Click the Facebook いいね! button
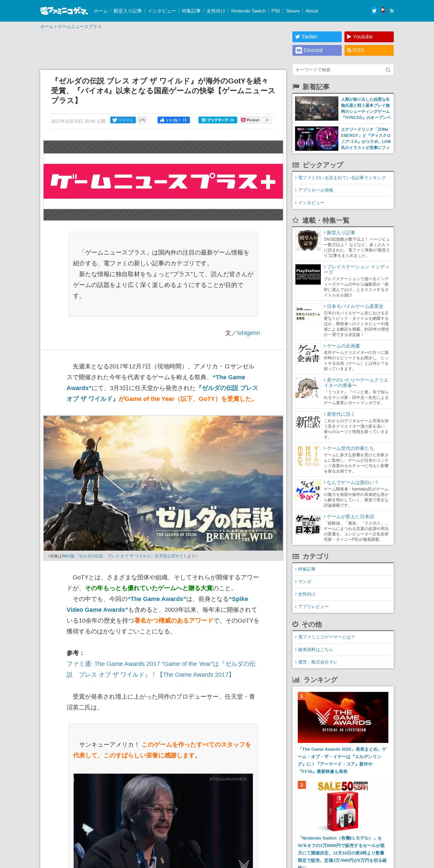The width and height of the screenshot is (434, 868). tap(174, 120)
